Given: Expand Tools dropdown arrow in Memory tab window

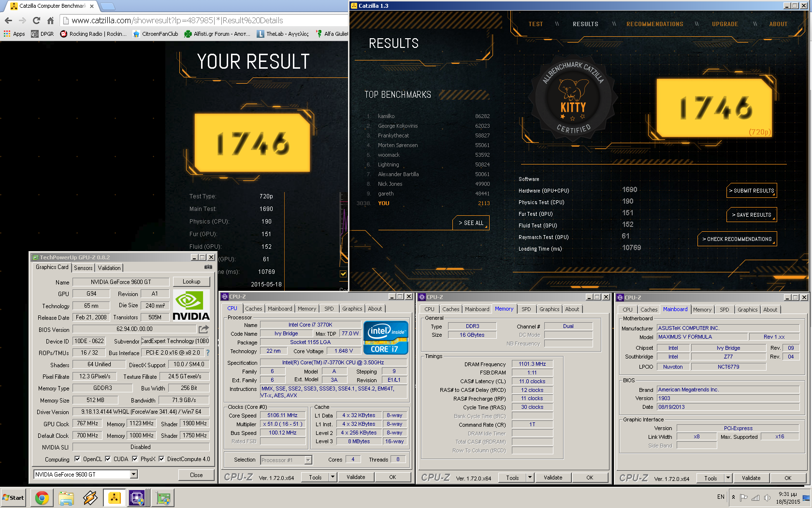Looking at the screenshot, I should point(530,478).
